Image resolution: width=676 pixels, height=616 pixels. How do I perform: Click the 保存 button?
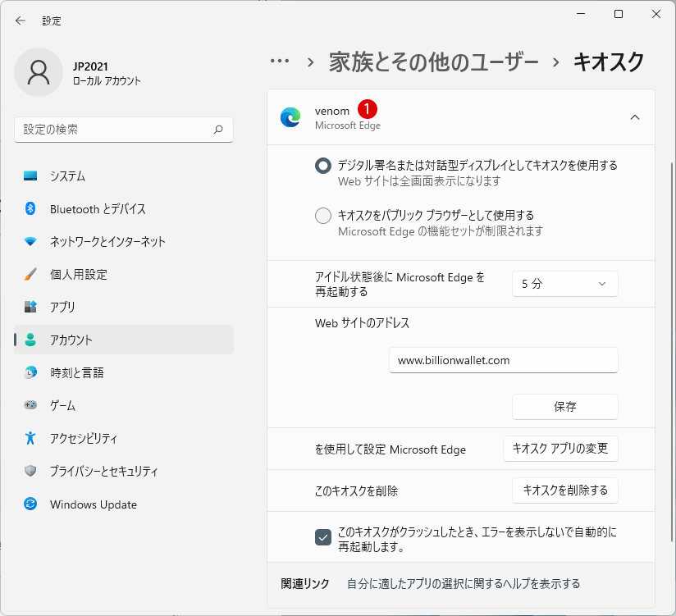point(564,407)
